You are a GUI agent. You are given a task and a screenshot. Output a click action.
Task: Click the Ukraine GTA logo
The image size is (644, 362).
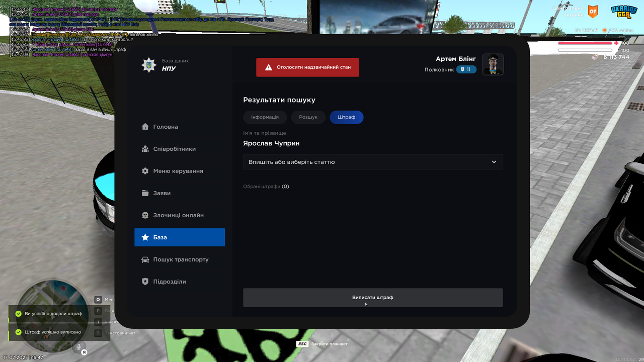624,12
